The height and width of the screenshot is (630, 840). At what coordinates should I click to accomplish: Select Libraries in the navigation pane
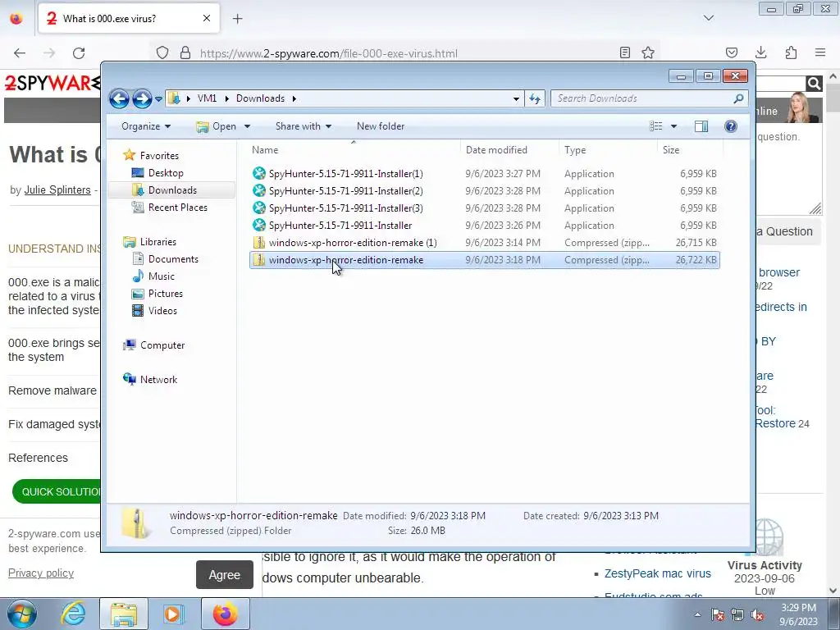[157, 242]
